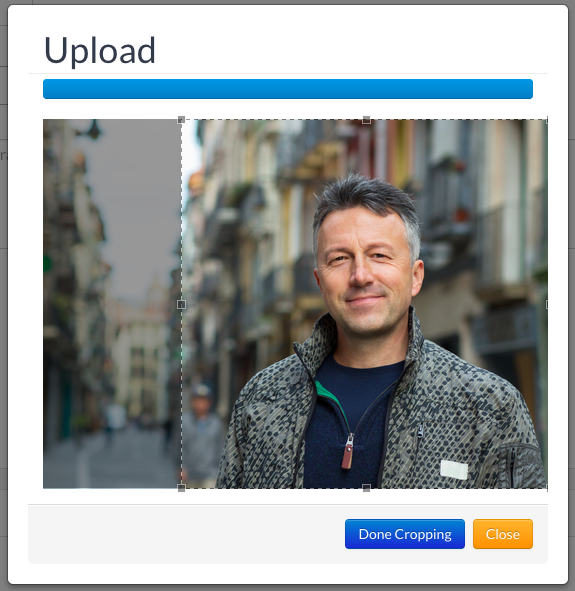
Task: Confirm with the Done Cropping button
Action: point(405,534)
